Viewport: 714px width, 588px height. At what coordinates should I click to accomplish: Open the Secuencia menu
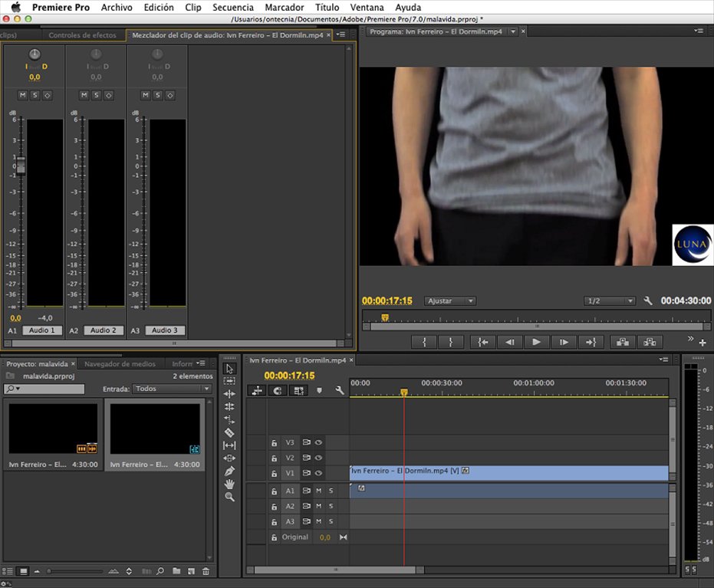coord(232,7)
